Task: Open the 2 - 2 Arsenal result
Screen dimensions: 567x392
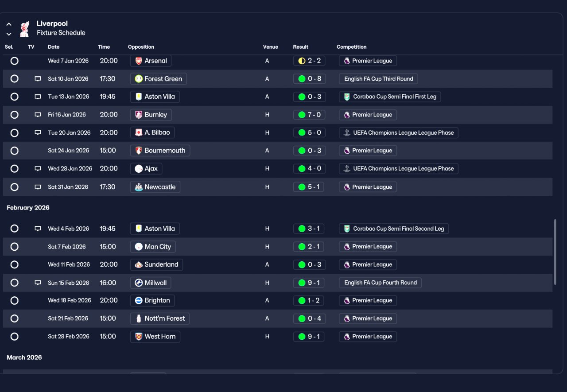Action: [309, 61]
